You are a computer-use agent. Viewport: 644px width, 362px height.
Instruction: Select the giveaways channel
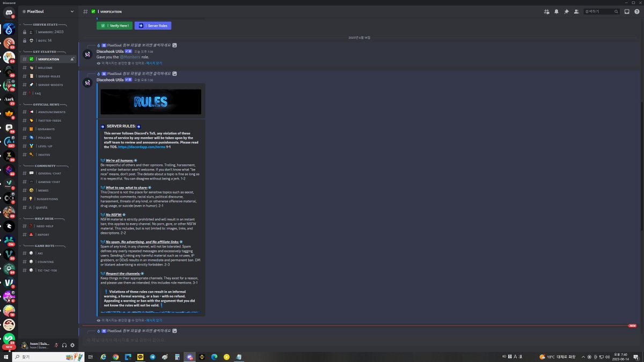pyautogui.click(x=48, y=129)
